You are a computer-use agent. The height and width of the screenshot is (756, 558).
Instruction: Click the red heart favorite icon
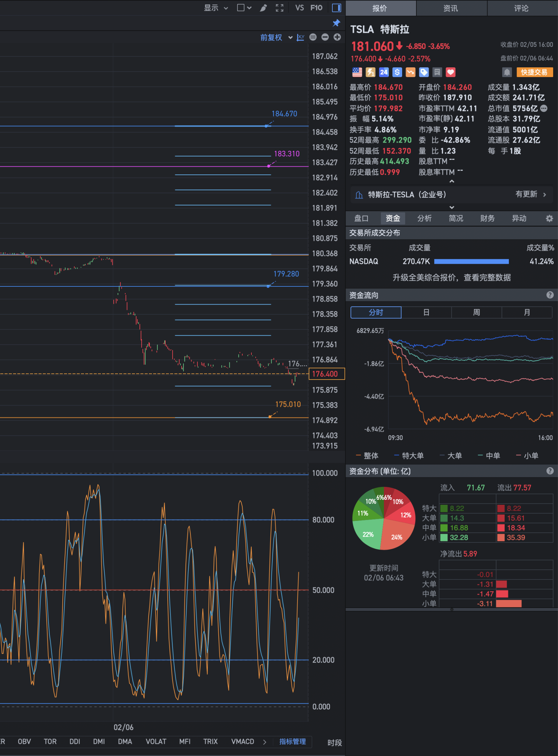(451, 72)
